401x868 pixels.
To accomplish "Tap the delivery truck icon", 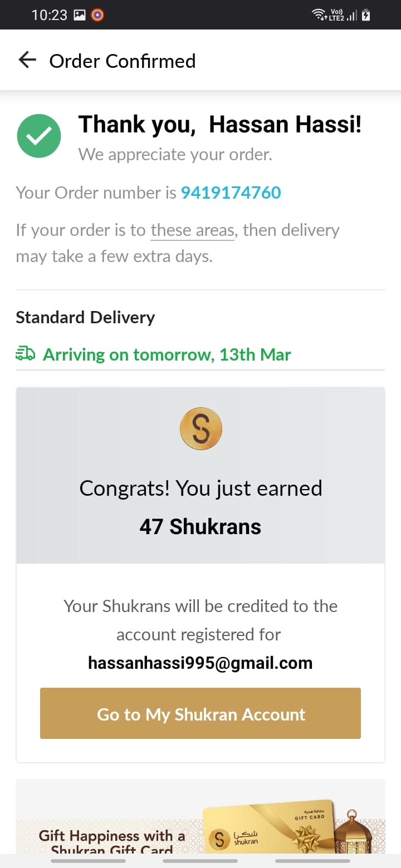I will [26, 354].
